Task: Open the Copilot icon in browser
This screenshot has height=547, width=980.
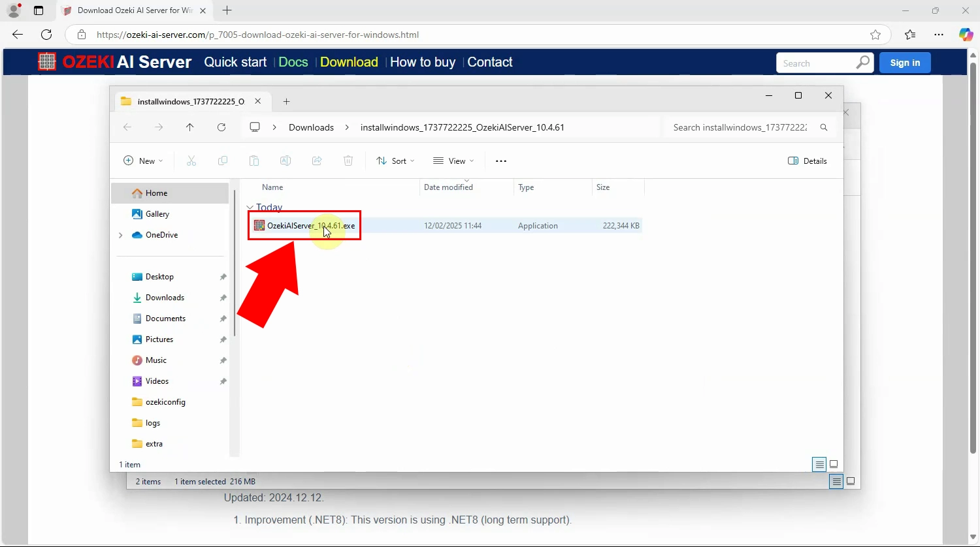Action: [966, 35]
